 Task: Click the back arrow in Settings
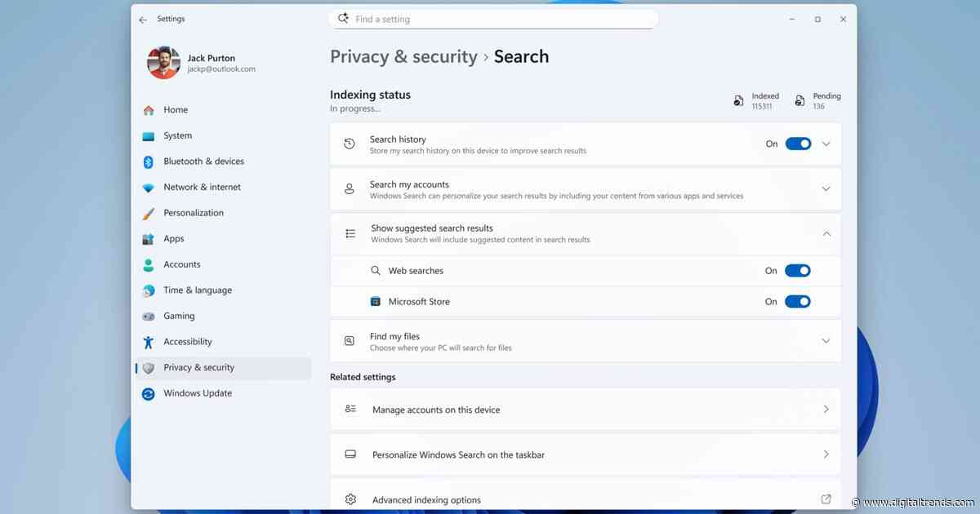coord(143,20)
